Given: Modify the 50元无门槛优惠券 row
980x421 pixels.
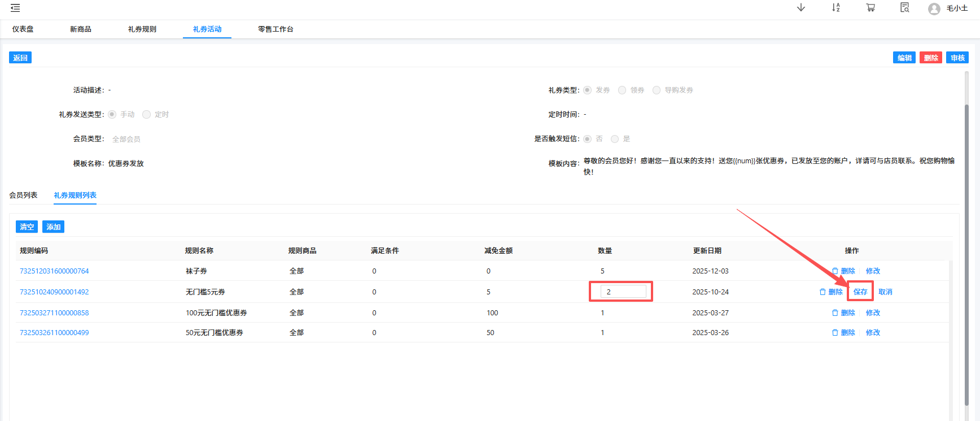Looking at the screenshot, I should point(873,333).
